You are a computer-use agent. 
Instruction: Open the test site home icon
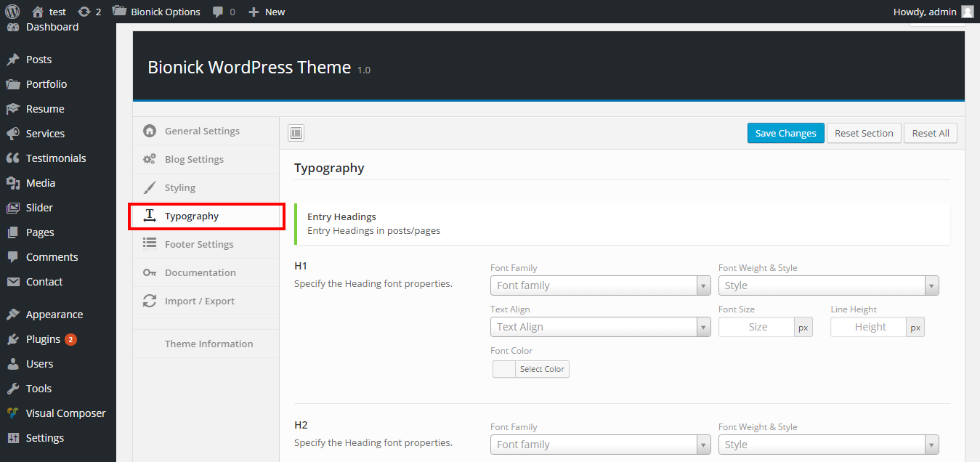(38, 12)
